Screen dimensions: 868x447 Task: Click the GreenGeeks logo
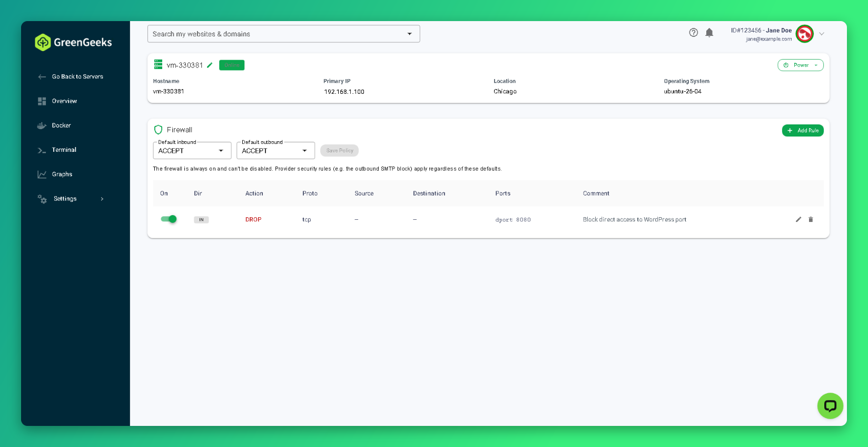tap(73, 42)
